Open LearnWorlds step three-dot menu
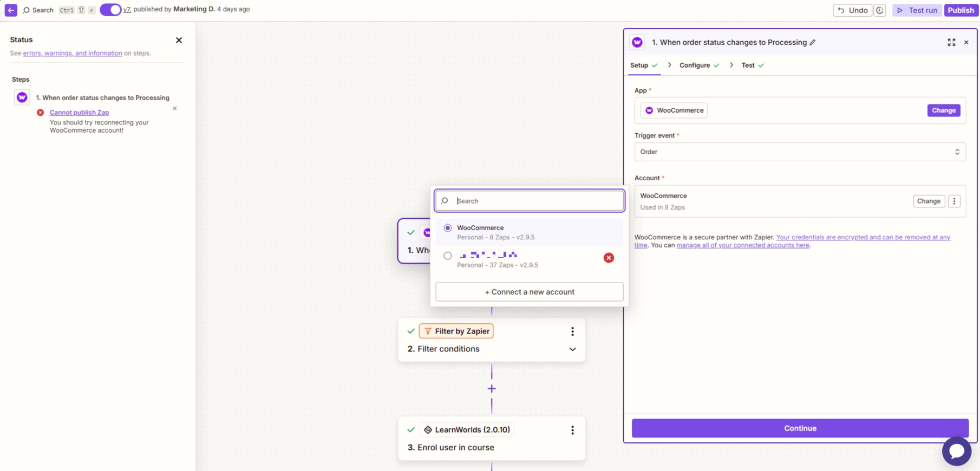The image size is (980, 471). coord(572,430)
